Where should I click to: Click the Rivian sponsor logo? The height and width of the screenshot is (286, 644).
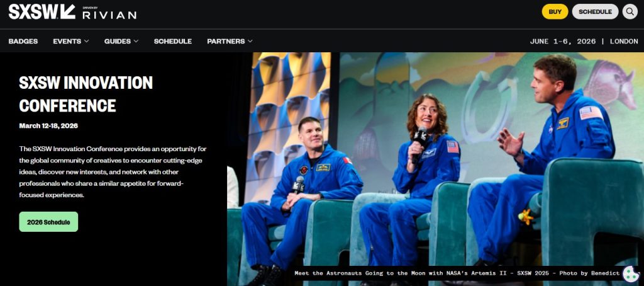(x=109, y=13)
